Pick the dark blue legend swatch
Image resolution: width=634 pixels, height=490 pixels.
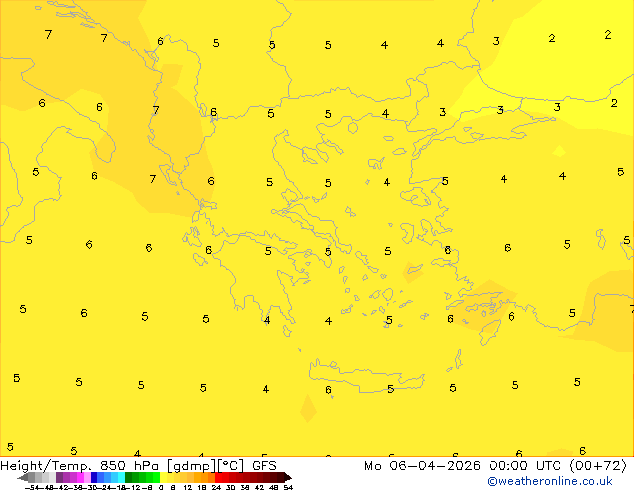coord(94,477)
